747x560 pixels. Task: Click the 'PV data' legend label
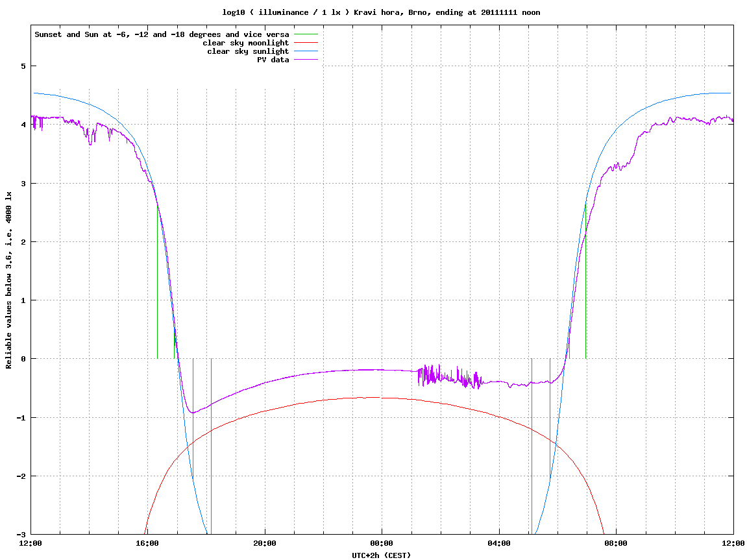273,60
